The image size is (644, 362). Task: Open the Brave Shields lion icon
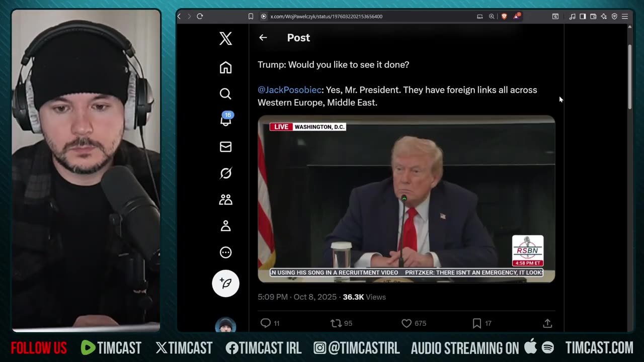click(x=504, y=17)
